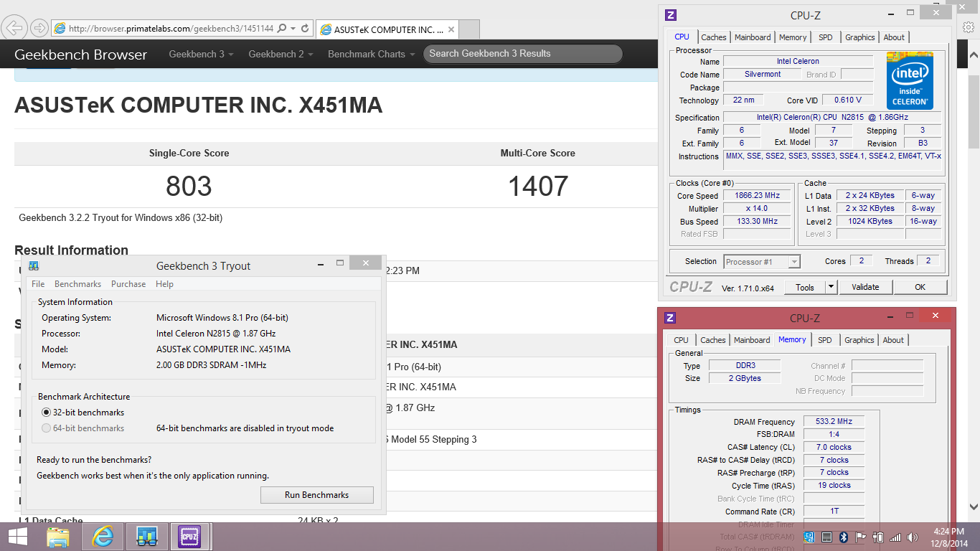Click the DRAM Frequency value 533.2 MHz
The image size is (980, 551).
834,422
